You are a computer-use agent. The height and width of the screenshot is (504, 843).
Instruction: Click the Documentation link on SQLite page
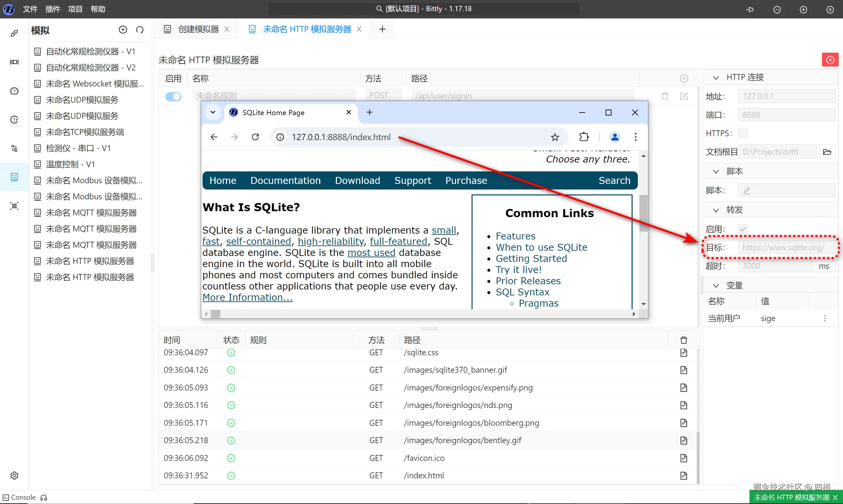click(285, 180)
